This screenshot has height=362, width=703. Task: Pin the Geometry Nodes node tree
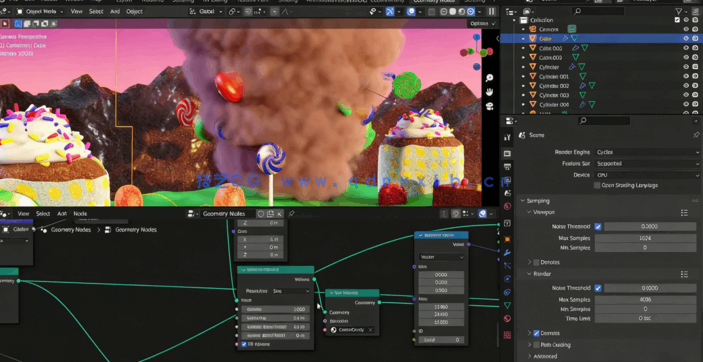291,214
